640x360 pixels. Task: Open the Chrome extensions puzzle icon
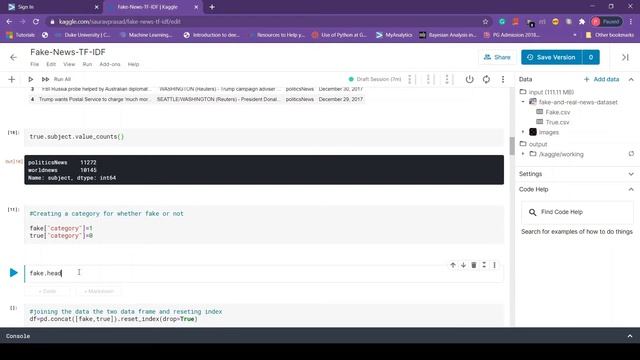point(582,22)
